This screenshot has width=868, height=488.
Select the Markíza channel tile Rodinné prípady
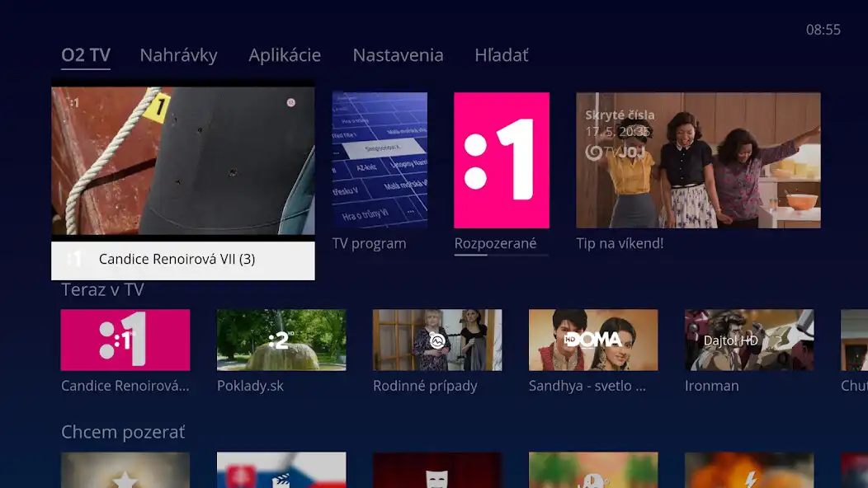(x=437, y=340)
